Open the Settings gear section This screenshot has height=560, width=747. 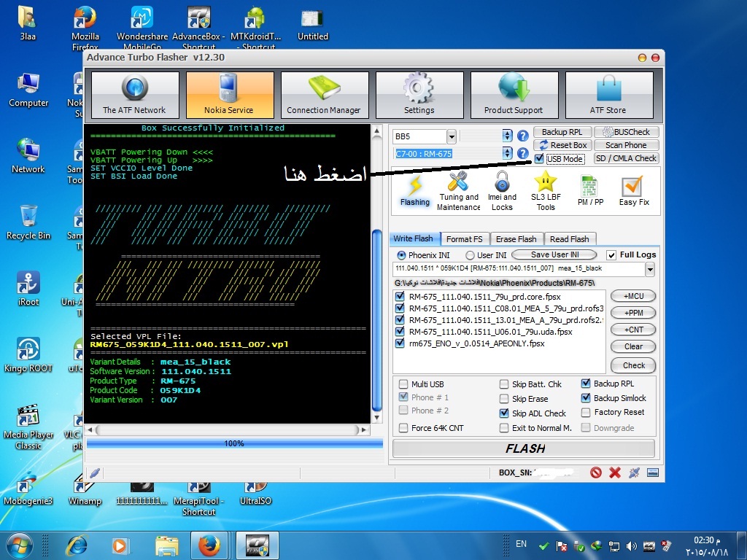[419, 95]
